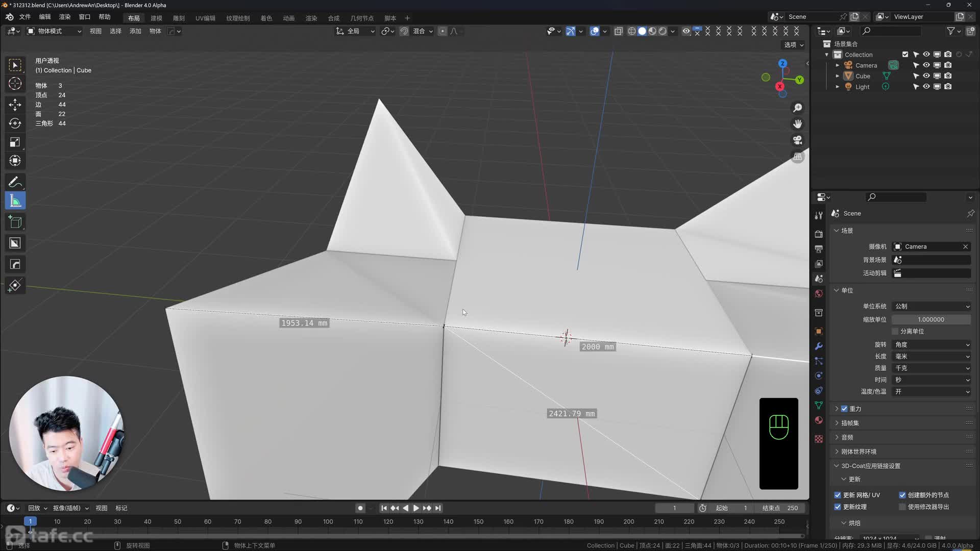The width and height of the screenshot is (980, 551).
Task: Select the Rotate tool
Action: [15, 123]
